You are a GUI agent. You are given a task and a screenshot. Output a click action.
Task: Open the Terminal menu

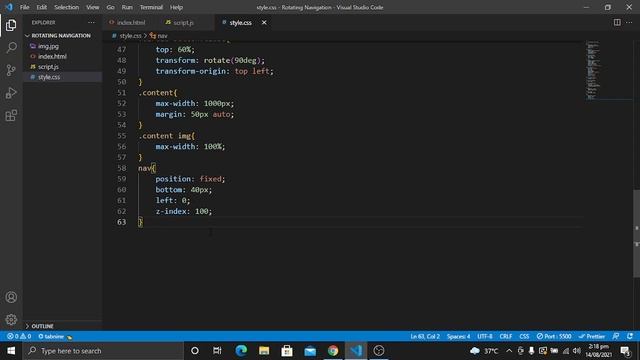click(x=151, y=7)
